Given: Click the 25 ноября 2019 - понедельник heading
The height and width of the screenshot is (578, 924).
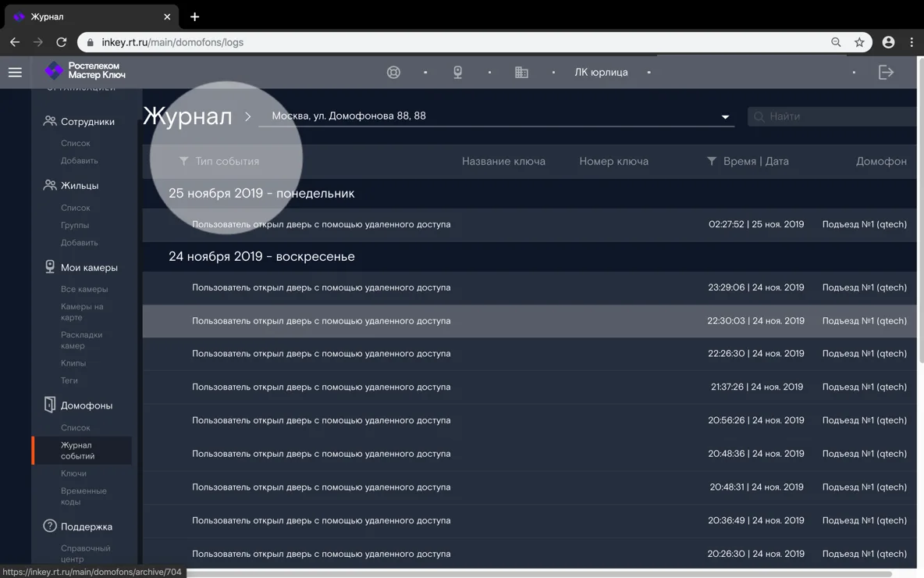Looking at the screenshot, I should pos(261,194).
